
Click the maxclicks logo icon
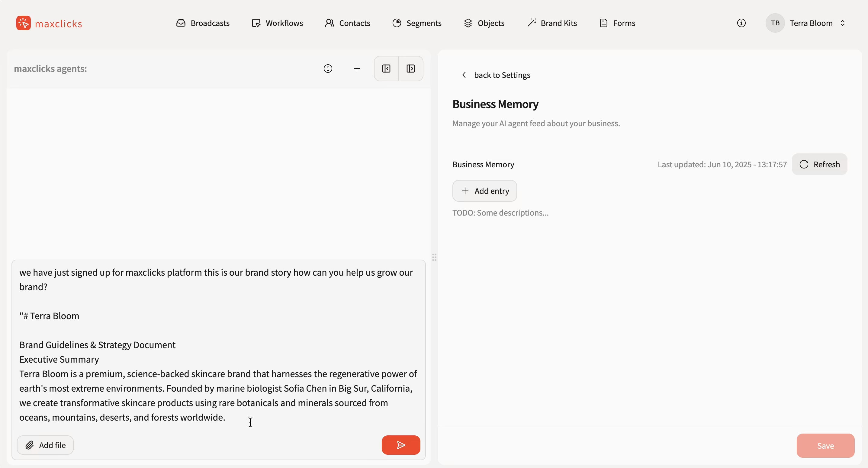[x=23, y=23]
